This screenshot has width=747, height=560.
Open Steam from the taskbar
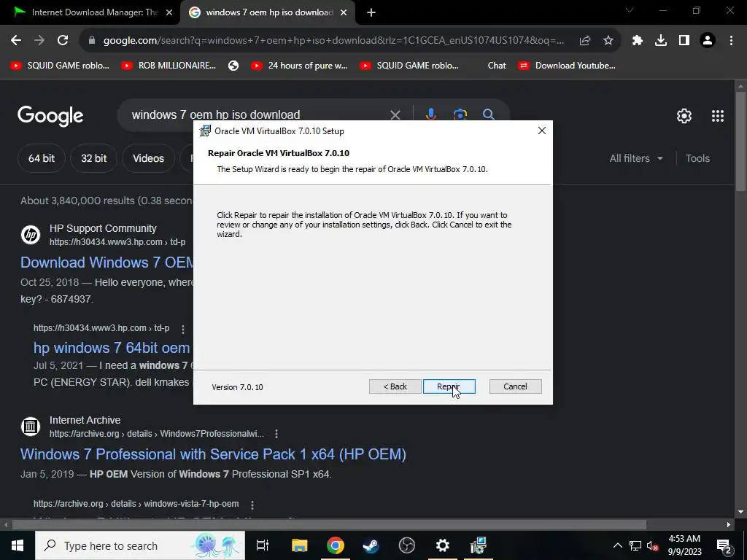tap(371, 545)
